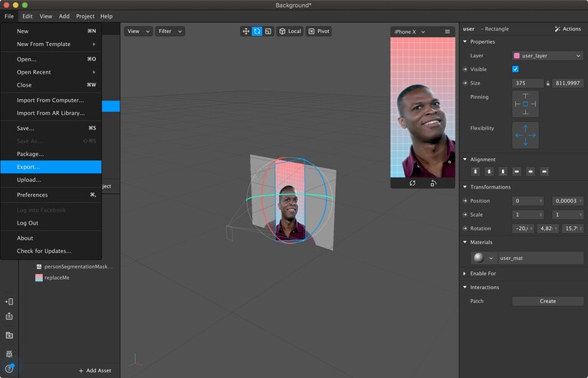Image resolution: width=588 pixels, height=378 pixels.
Task: Open the viewport View dropdown
Action: pyautogui.click(x=138, y=31)
